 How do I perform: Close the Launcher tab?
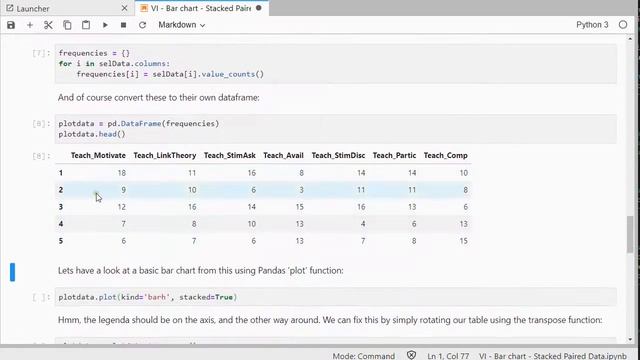pos(124,8)
